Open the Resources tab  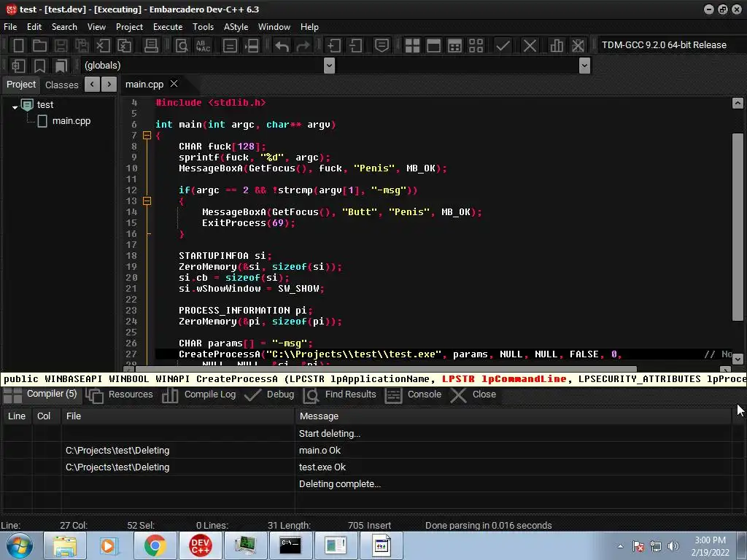point(120,394)
